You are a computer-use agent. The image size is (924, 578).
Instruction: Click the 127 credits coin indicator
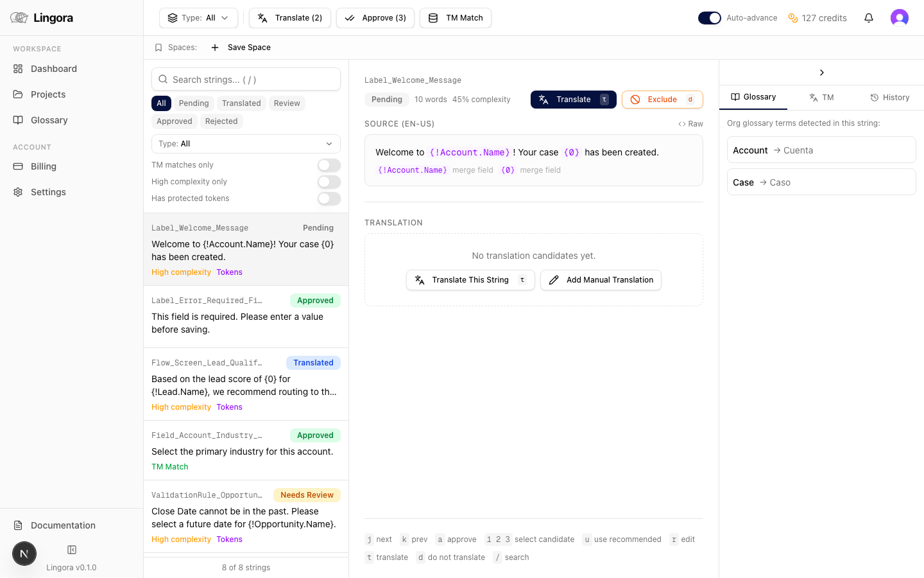click(817, 17)
